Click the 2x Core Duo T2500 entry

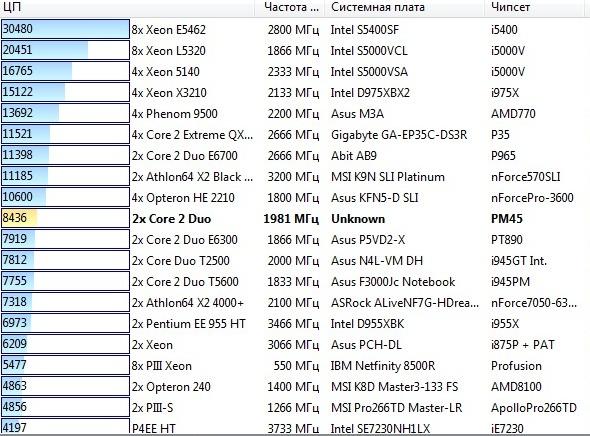[181, 261]
